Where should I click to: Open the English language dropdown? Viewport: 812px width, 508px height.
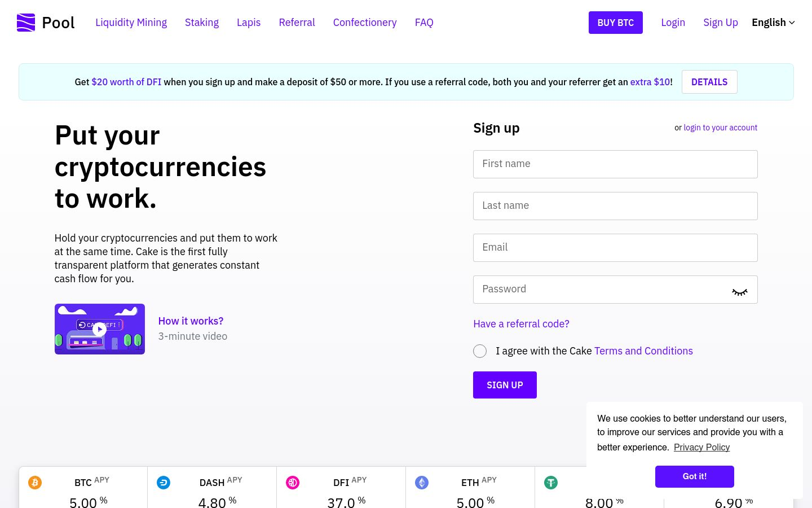[773, 23]
